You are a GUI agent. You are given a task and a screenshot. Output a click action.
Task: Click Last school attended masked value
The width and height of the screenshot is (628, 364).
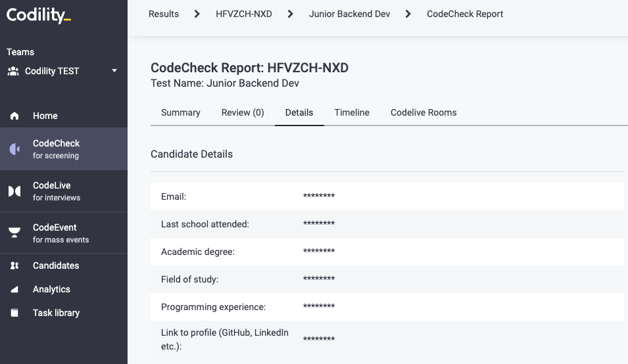click(319, 223)
